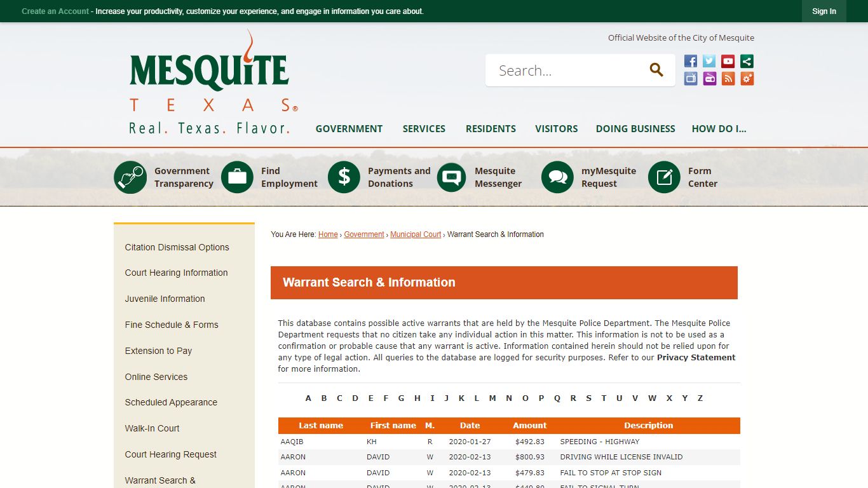Viewport: 868px width, 488px height.
Task: Click the Find Employment briefcase icon
Action: 237,177
